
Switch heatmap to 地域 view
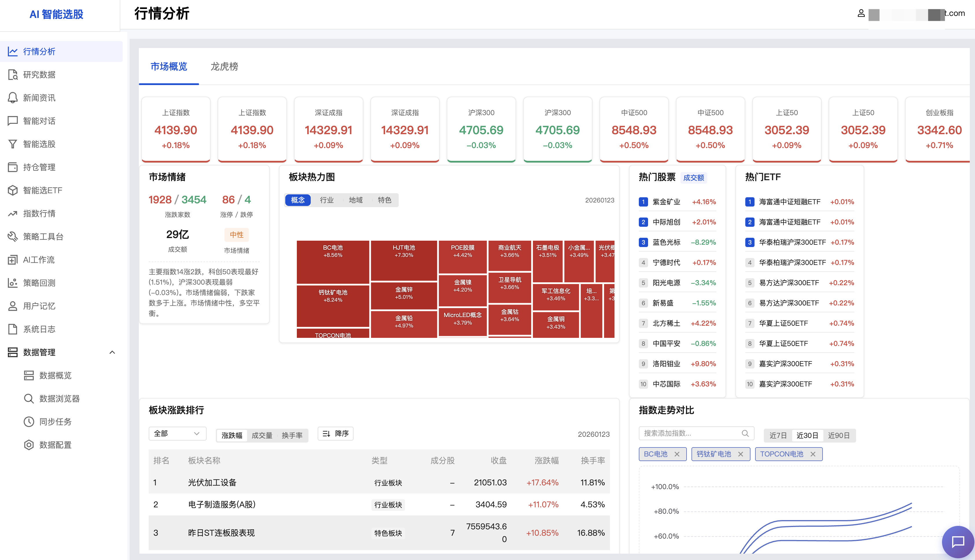click(x=355, y=200)
